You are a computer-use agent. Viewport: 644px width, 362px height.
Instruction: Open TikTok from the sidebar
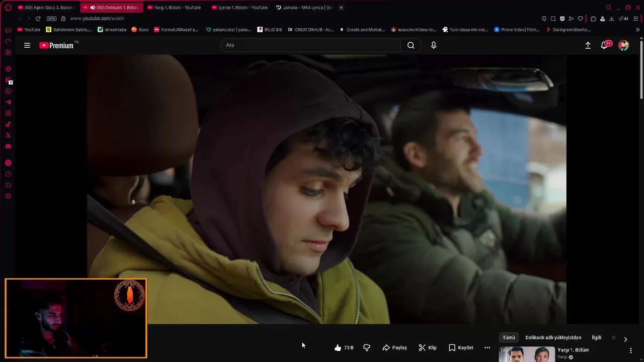[x=8, y=124]
